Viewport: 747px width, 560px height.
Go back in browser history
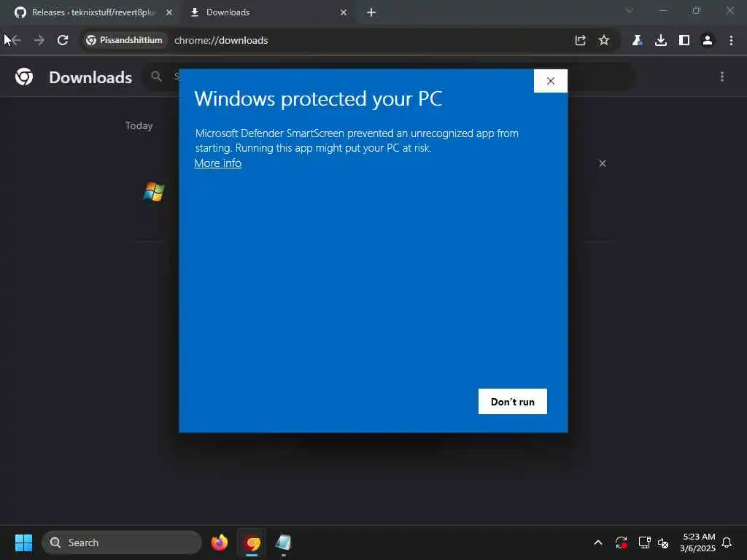[16, 41]
